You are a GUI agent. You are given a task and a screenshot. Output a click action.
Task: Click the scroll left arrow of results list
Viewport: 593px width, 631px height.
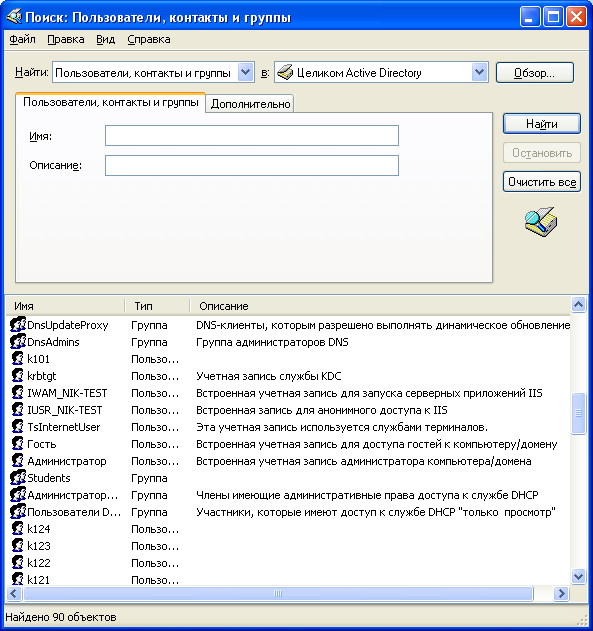coord(14,593)
